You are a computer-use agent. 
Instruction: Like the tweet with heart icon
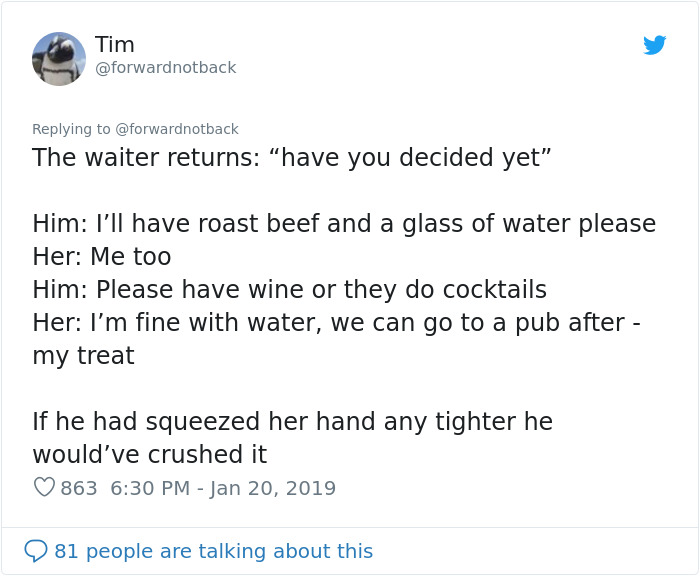pos(44,488)
